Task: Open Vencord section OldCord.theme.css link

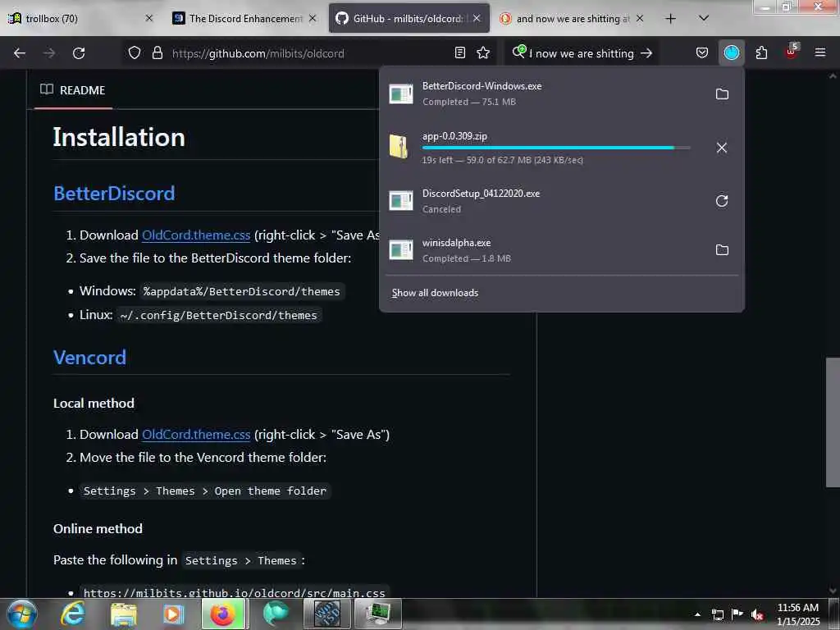Action: [196, 435]
